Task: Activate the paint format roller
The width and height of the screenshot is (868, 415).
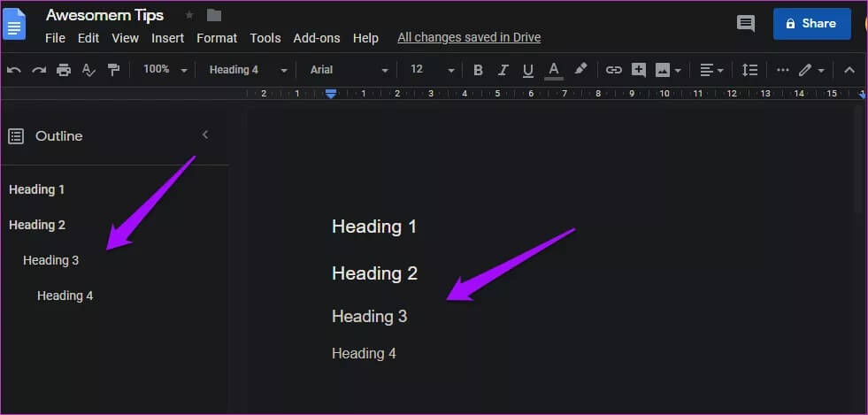Action: [x=113, y=70]
